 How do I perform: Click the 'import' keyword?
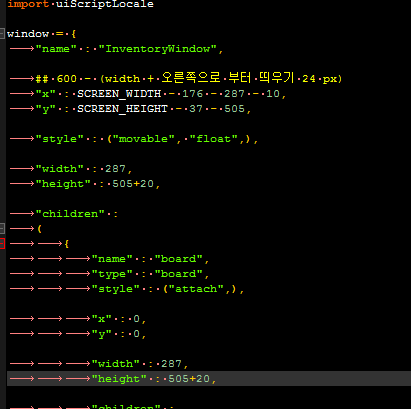28,4
